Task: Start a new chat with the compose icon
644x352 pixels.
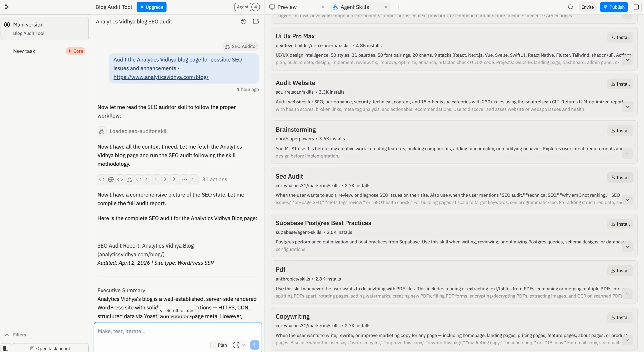Action: coord(256,22)
